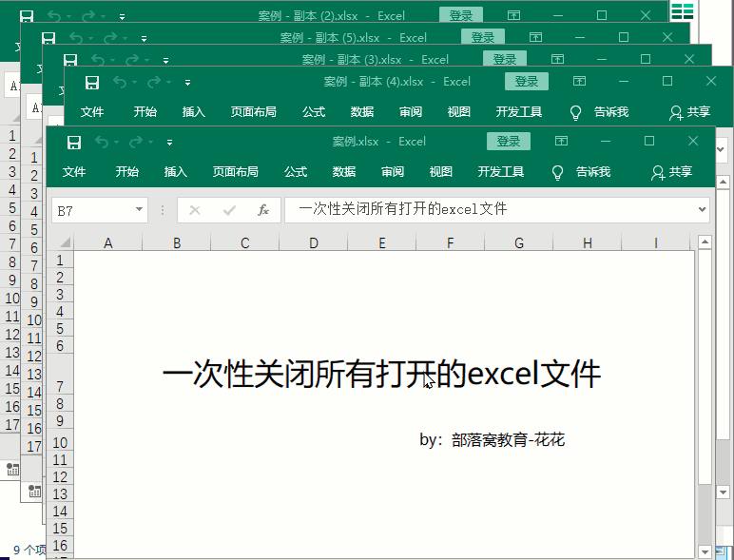Click the green table icon at top right
Screen dimensions: 734x560
click(x=682, y=10)
